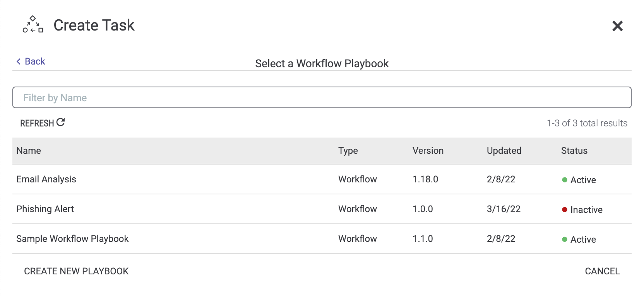This screenshot has height=296, width=644.
Task: Click the Back chevron arrow
Action: (19, 61)
